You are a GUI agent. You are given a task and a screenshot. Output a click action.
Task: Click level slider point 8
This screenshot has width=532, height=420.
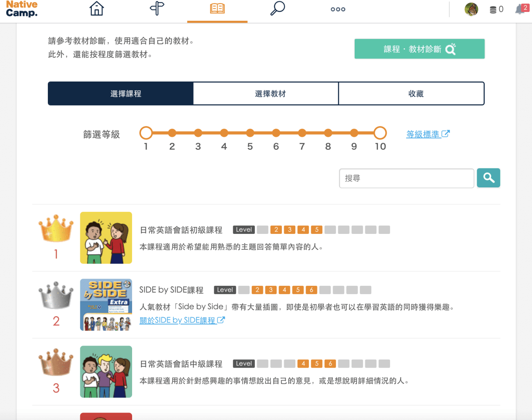tap(328, 133)
